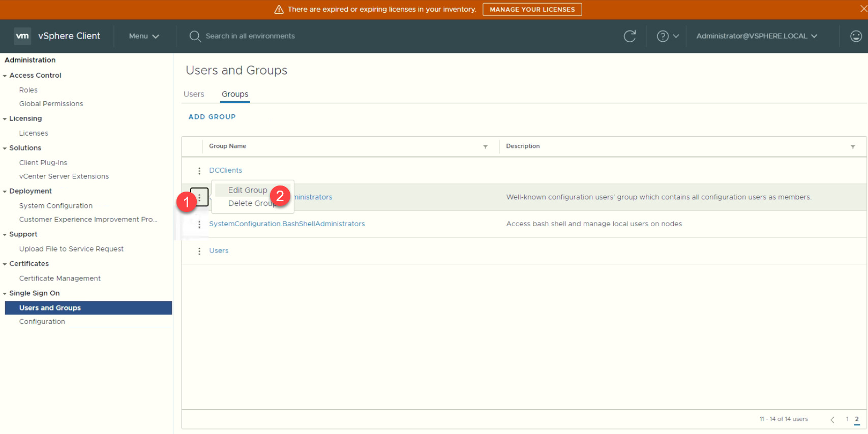Click the ADD GROUP button
The image size is (868, 434).
(212, 117)
